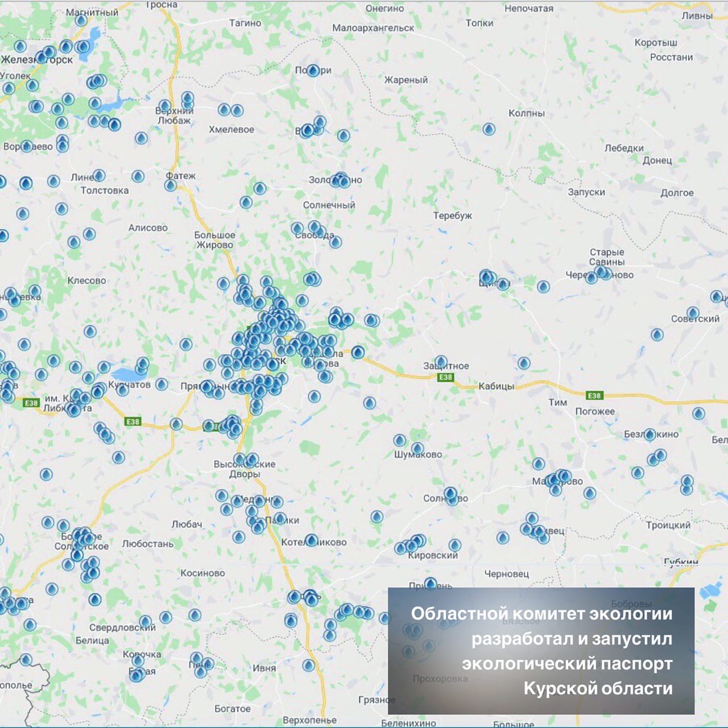The width and height of the screenshot is (728, 728).
Task: Click the lone marker north of Кабицы
Action: pos(524,363)
